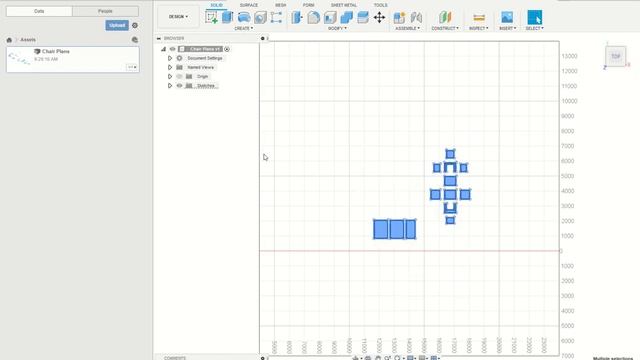Select the three large rectangles sketch group

point(394,229)
